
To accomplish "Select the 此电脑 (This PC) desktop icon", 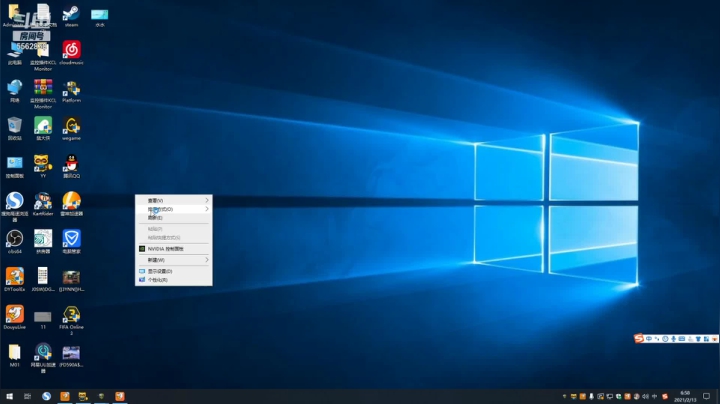I will point(15,54).
